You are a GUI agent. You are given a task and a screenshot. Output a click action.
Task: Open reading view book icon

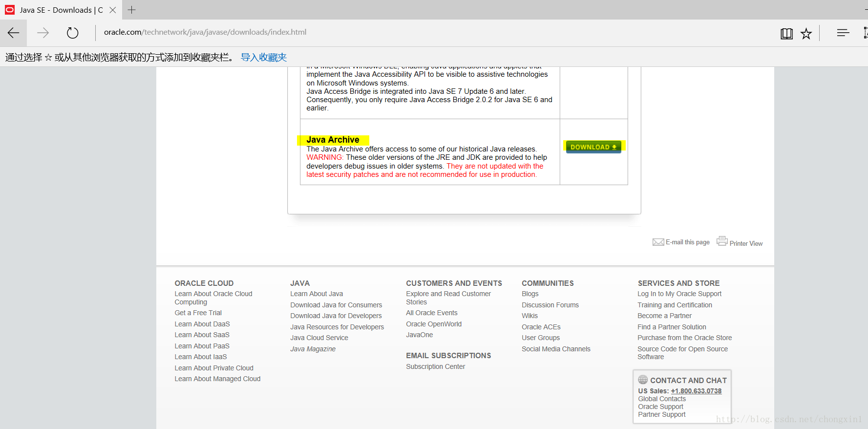[786, 33]
